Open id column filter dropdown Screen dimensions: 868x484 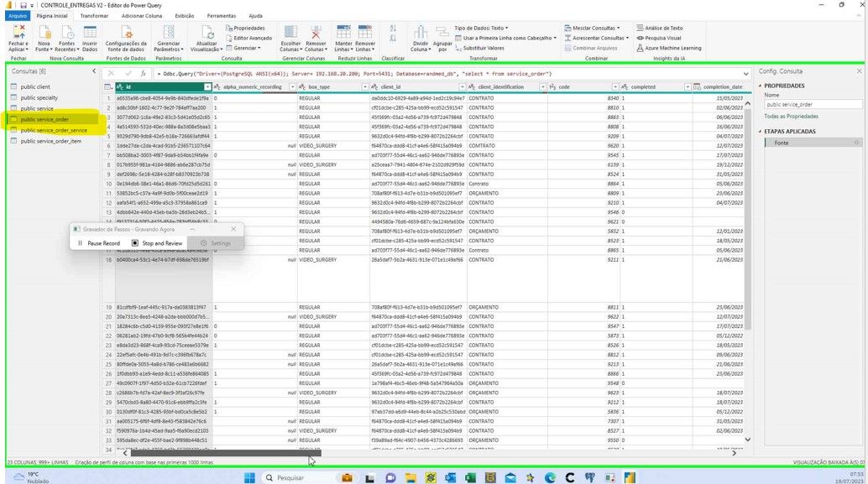[207, 87]
